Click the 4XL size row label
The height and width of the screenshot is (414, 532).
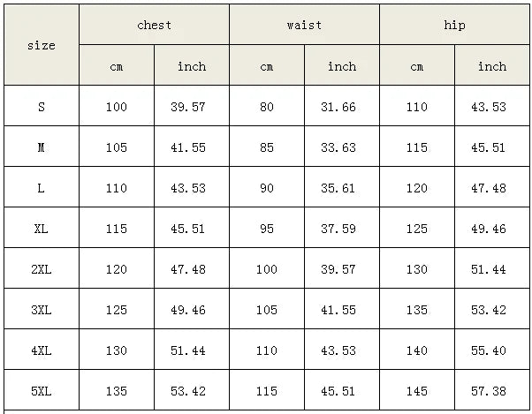pos(42,350)
